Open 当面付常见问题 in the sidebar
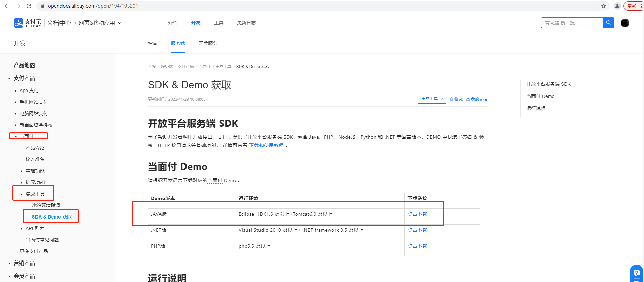 42,240
